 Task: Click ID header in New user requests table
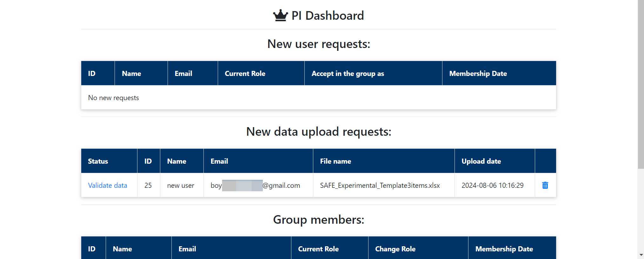pos(98,73)
